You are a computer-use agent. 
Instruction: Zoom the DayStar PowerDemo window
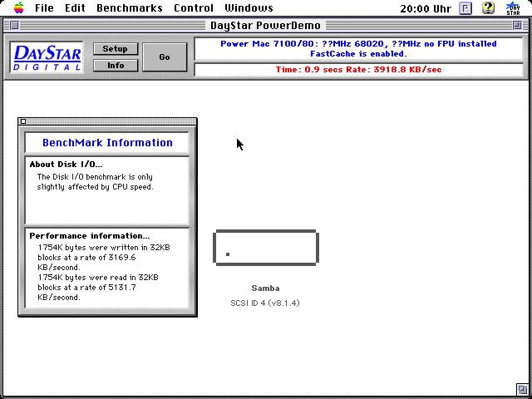pyautogui.click(x=517, y=26)
